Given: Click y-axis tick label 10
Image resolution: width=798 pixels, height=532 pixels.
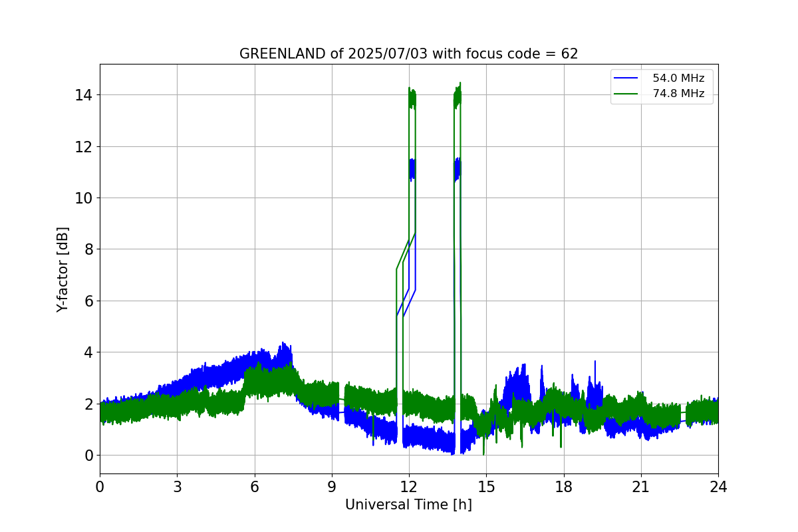Looking at the screenshot, I should (x=84, y=198).
